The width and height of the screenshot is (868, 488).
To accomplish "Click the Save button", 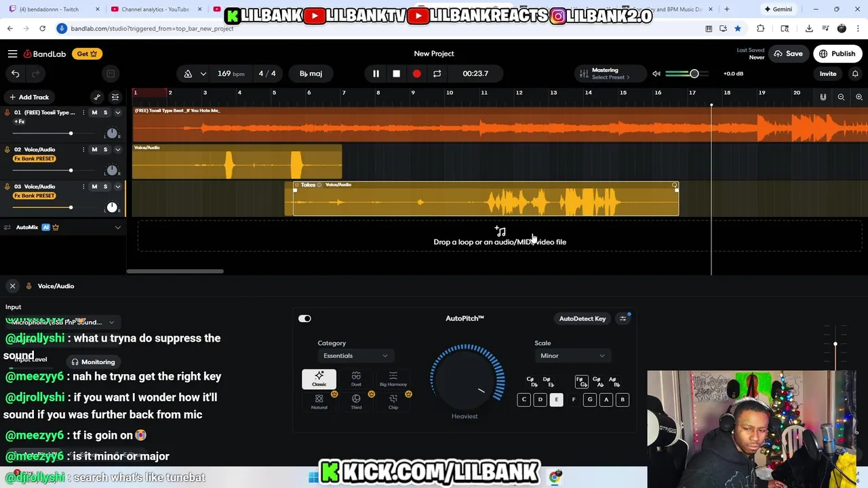I will click(x=789, y=54).
